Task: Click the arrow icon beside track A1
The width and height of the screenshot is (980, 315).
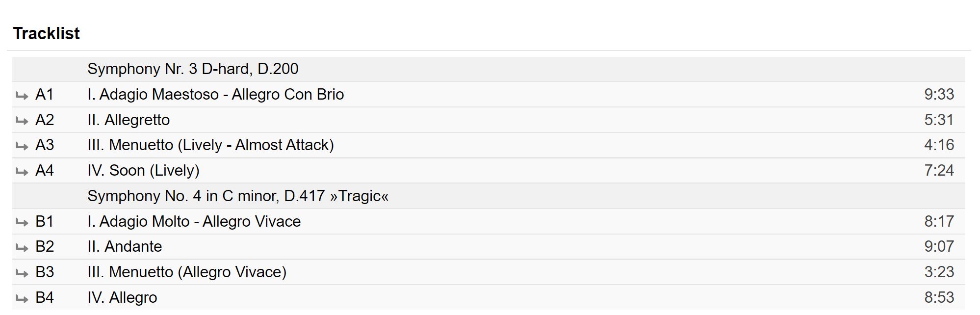Action: tap(22, 95)
